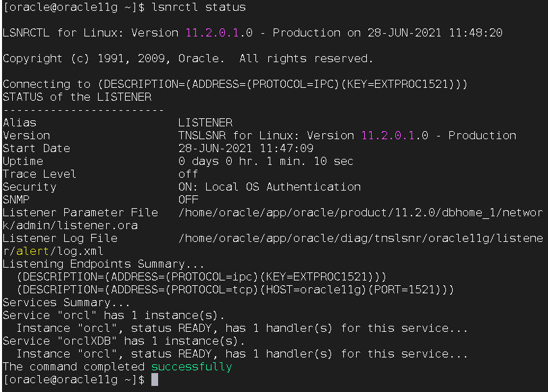
Task: Click the Start Date value 28-JUN-2021 11:47:09
Action: click(246, 148)
